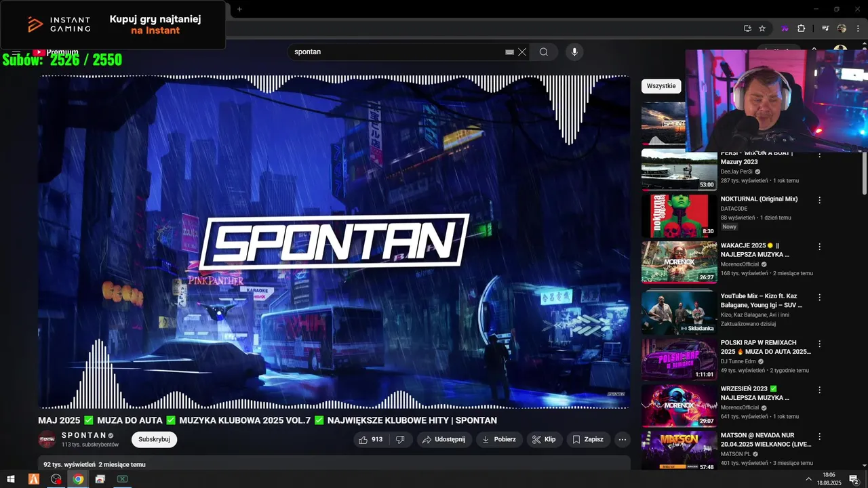
Task: Open options menu for POLSKI RAP W REMIXACH
Action: pyautogui.click(x=819, y=344)
